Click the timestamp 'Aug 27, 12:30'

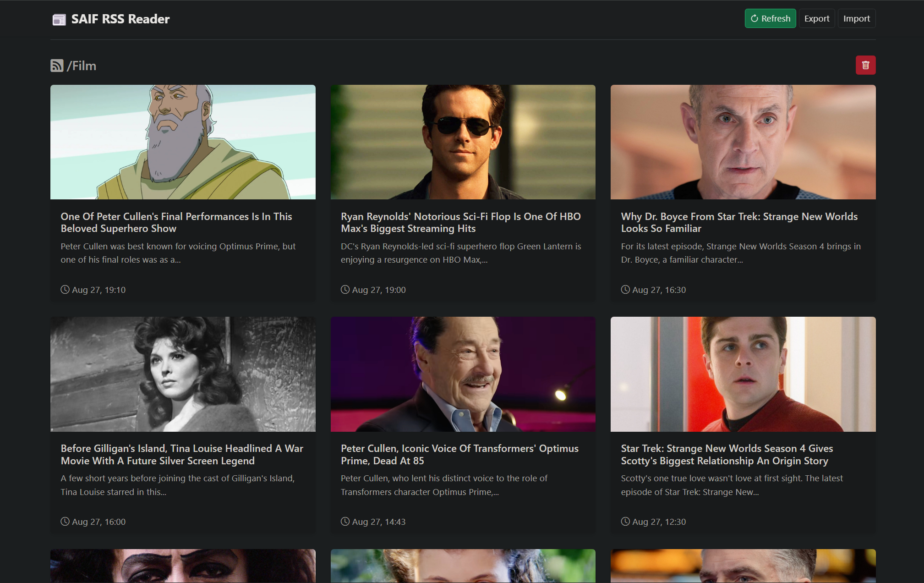(x=659, y=522)
